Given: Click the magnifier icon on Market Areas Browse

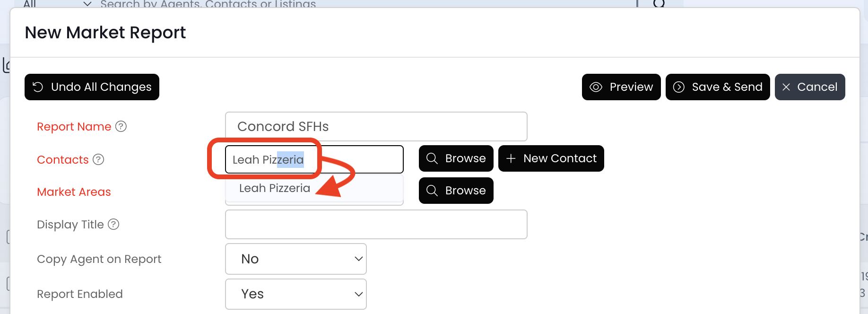Looking at the screenshot, I should pos(432,191).
